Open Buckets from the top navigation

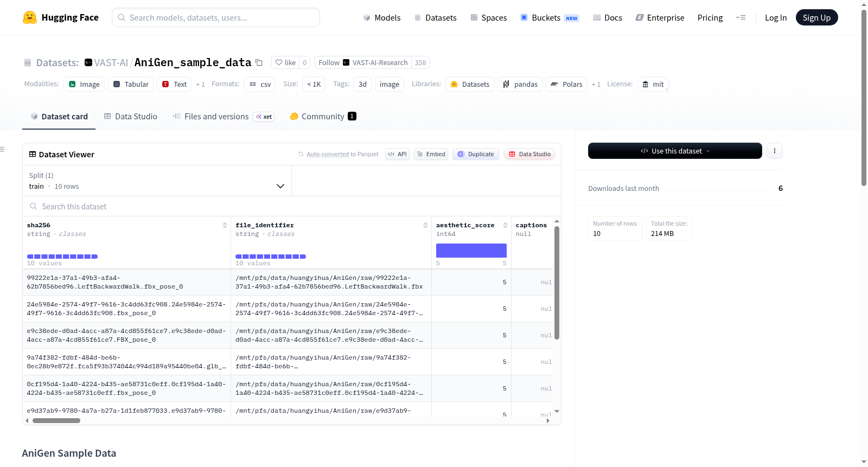coord(550,18)
